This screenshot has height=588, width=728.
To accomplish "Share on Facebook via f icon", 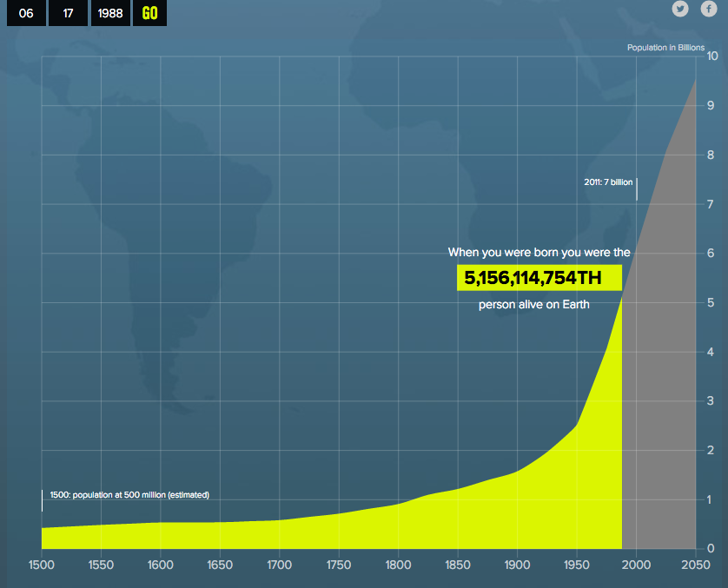I will pyautogui.click(x=709, y=9).
